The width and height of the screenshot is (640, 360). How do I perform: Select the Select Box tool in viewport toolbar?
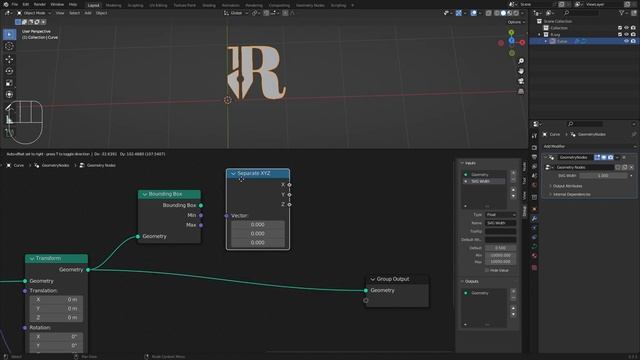tap(9, 34)
